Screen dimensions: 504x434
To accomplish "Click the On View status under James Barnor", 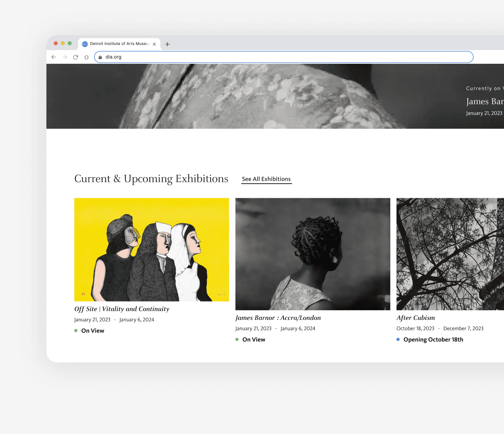I will [250, 339].
